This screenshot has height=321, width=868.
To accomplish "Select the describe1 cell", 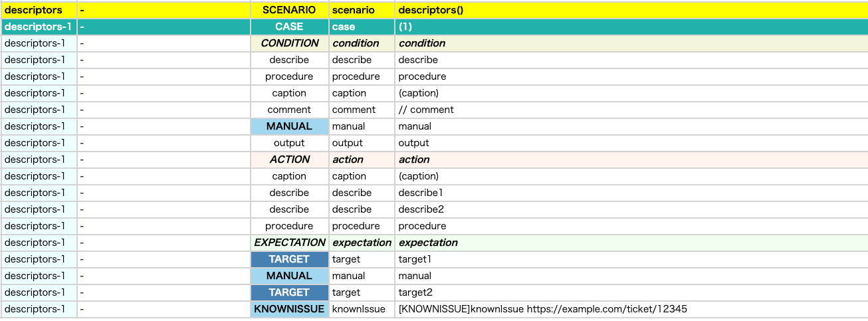I will (x=631, y=193).
